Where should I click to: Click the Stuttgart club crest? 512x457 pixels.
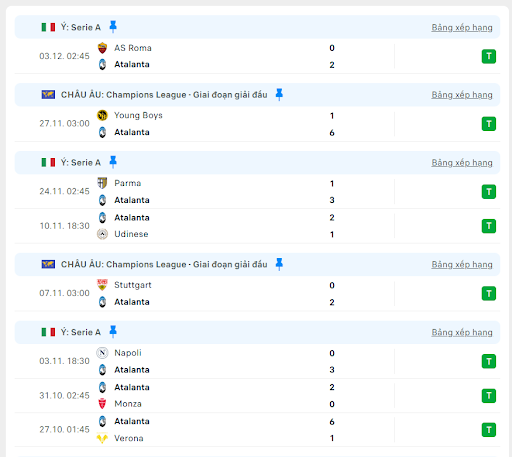point(102,285)
